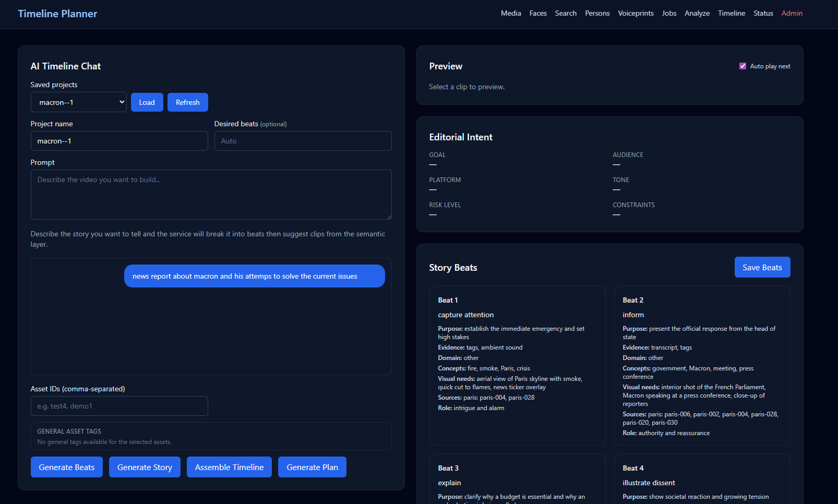Toggle the Auto play next checkbox
This screenshot has width=838, height=504.
743,66
